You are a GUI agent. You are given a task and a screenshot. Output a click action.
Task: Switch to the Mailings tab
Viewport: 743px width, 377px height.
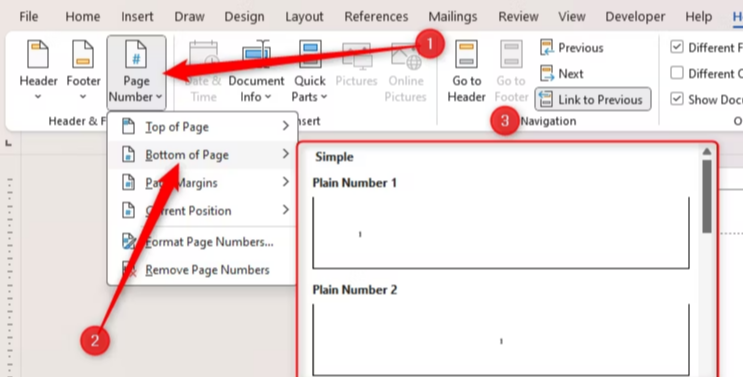pyautogui.click(x=453, y=17)
